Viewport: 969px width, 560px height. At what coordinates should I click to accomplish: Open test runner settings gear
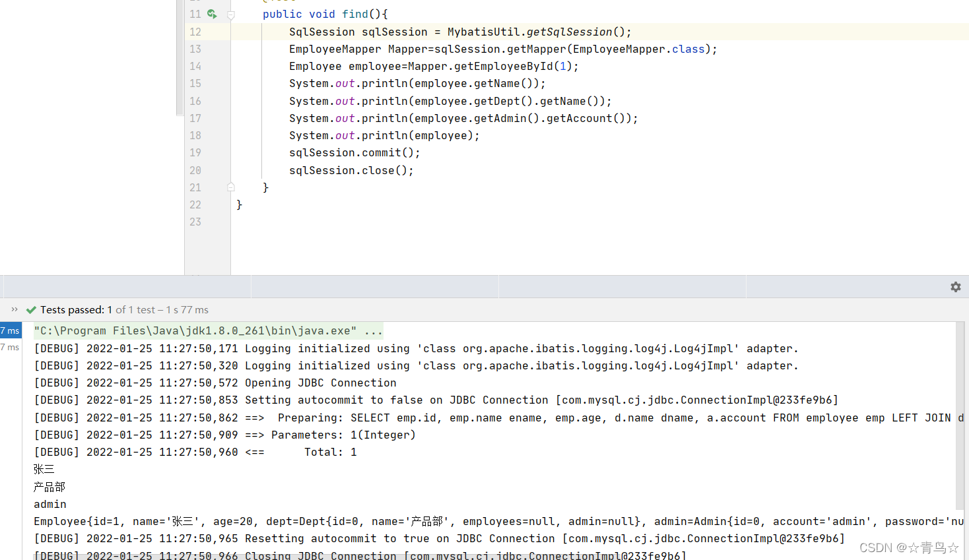point(955,287)
